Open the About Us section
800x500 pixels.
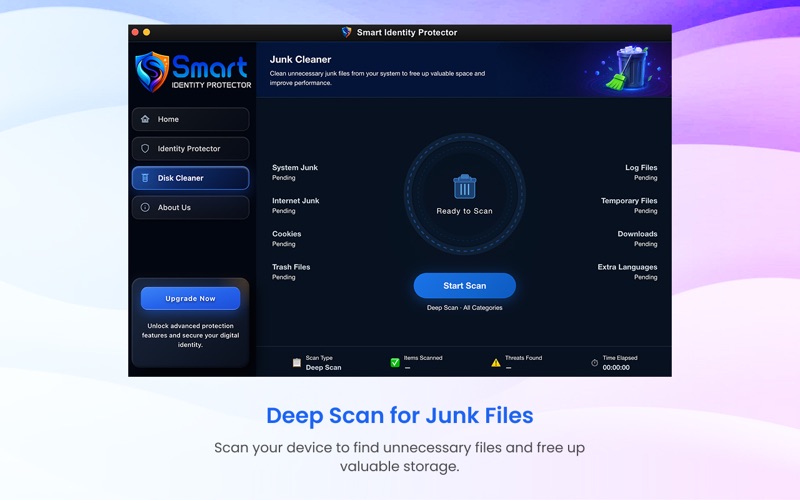(x=191, y=208)
